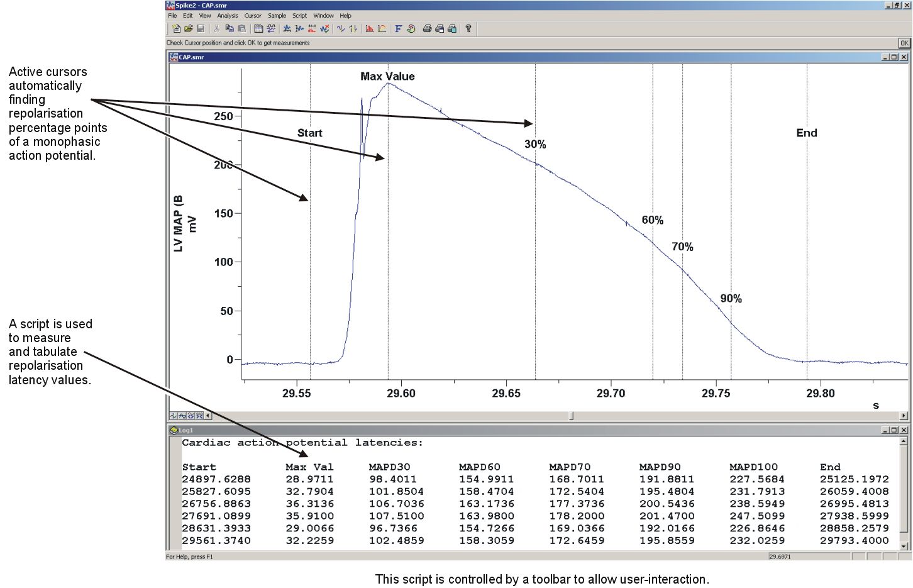Click the New file toolbar icon

pos(176,28)
